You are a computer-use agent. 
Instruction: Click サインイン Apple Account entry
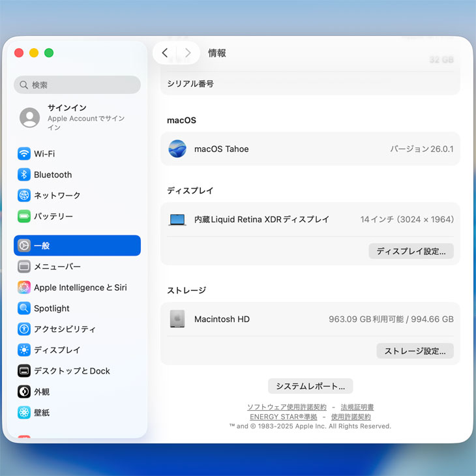[77, 117]
